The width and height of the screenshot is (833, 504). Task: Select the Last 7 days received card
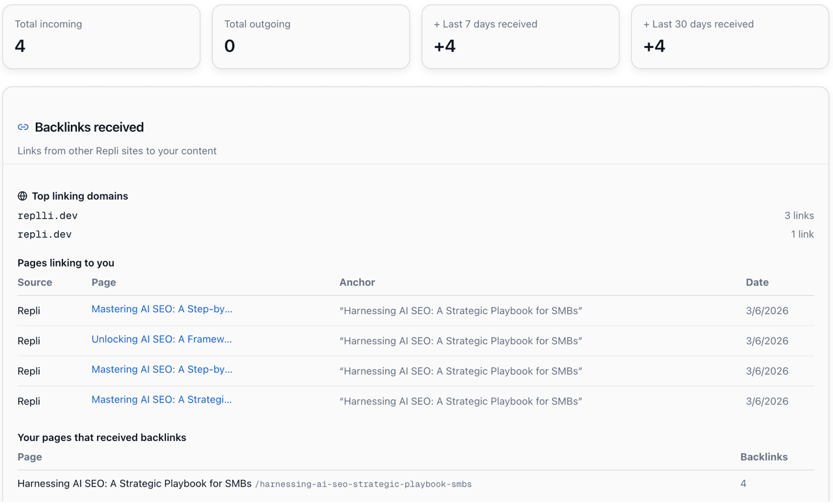pos(520,36)
